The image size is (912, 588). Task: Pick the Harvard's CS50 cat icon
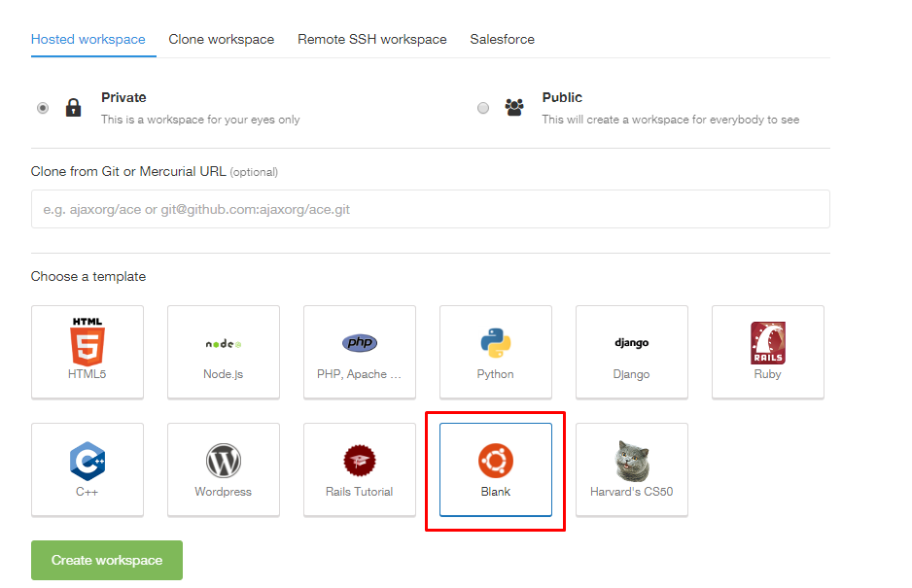tap(632, 461)
